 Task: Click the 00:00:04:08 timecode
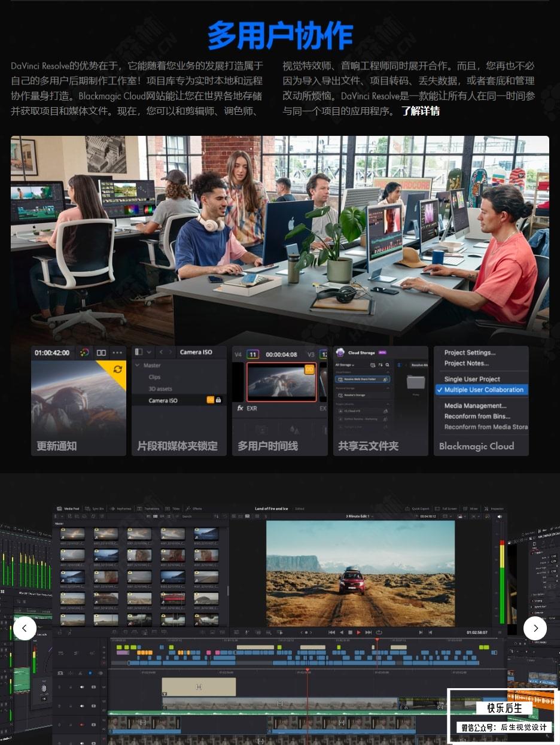point(281,354)
